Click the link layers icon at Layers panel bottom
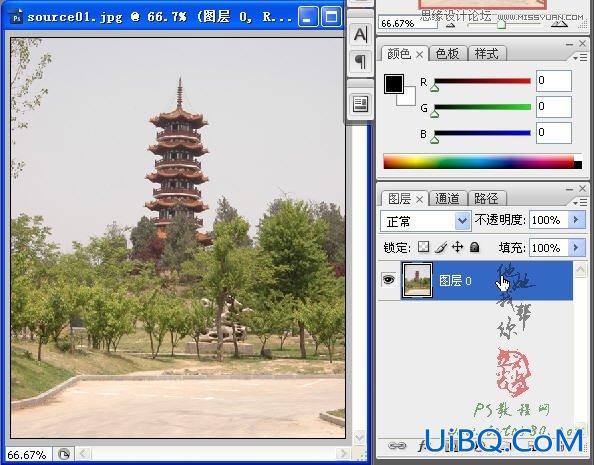This screenshot has width=594, height=465. click(397, 445)
